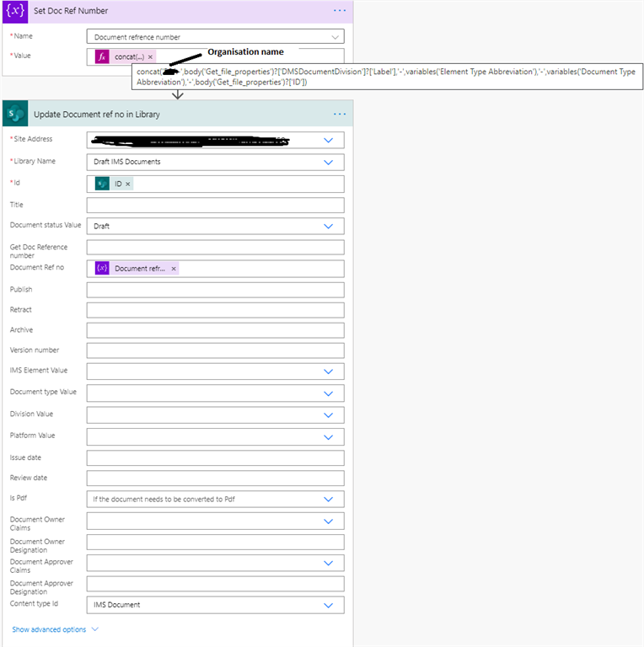Viewport: 644px width, 647px height.
Task: Click the Issue date input field
Action: [216, 458]
